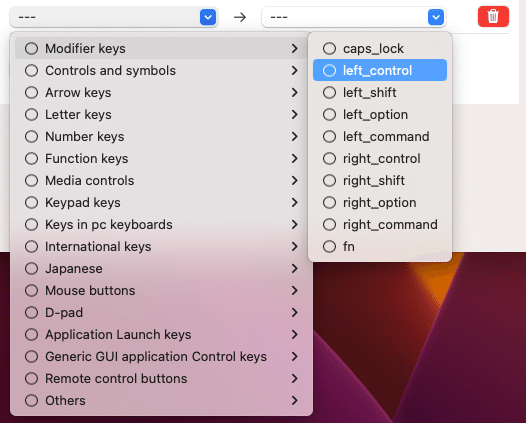Viewport: 526px width, 423px height.
Task: Select the Media controls radio button
Action: 32,180
